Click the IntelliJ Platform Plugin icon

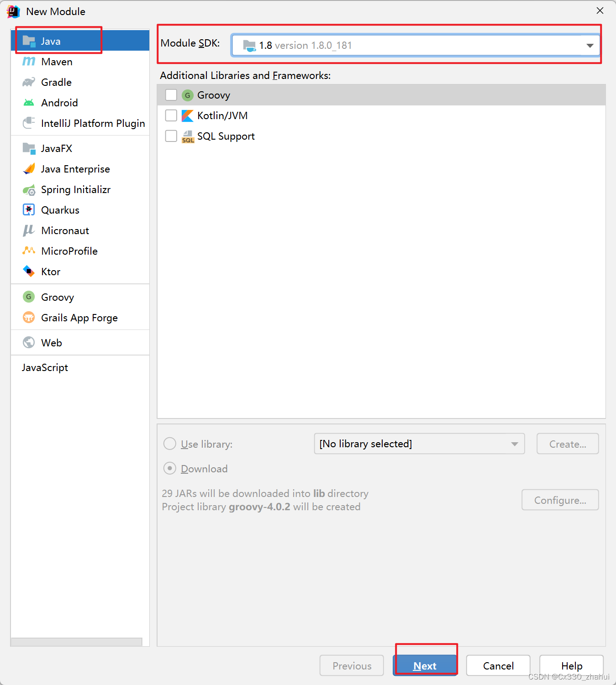29,123
